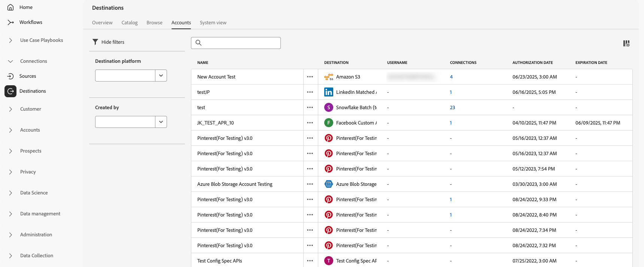Open the 23 connections link for test
Viewport: 644px width, 267px height.
pyautogui.click(x=452, y=107)
